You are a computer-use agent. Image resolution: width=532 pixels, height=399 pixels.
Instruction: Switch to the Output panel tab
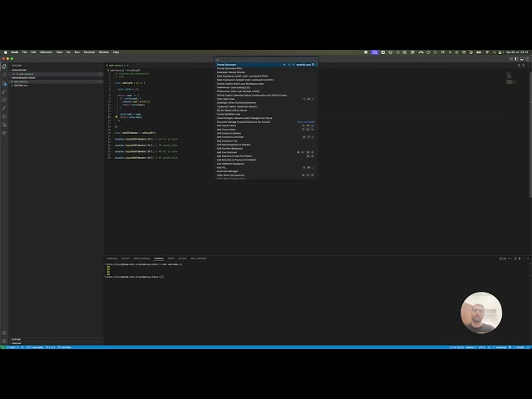point(126,259)
